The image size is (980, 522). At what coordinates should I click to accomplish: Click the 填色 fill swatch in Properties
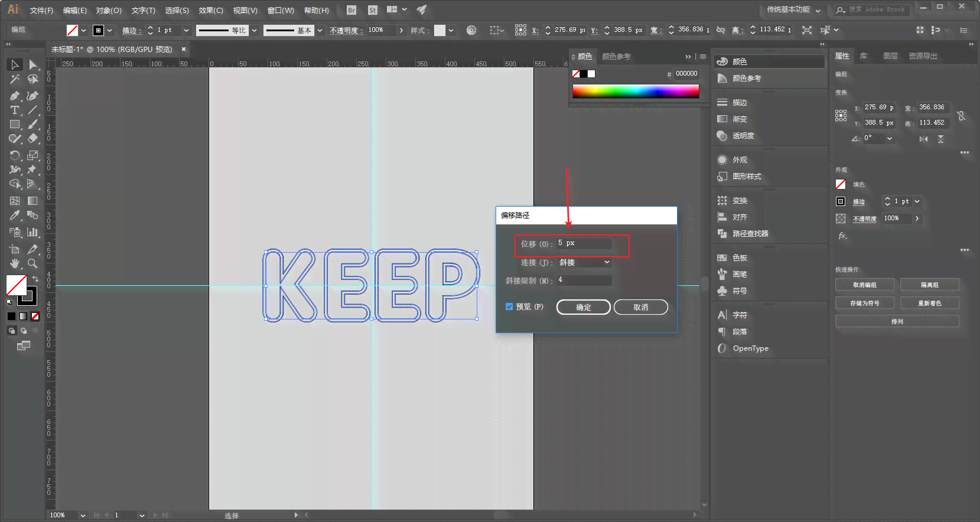tap(841, 184)
